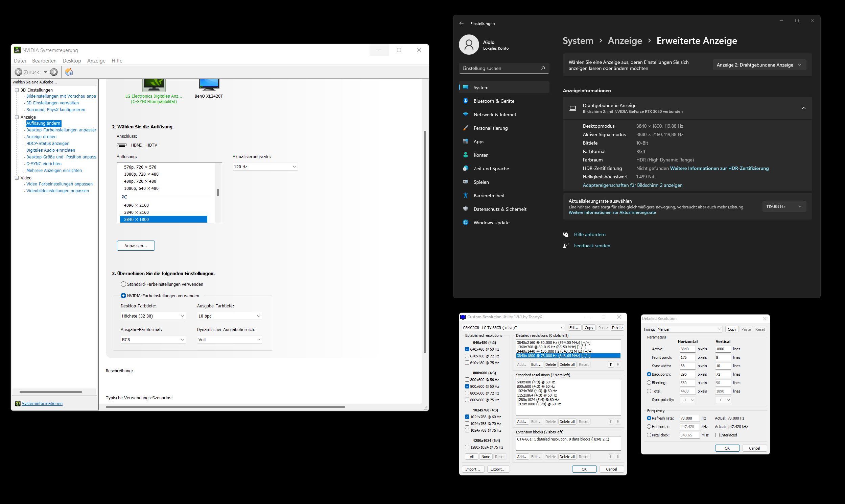Click the NVIDIA home icon in toolbar
This screenshot has height=504, width=845.
coord(69,72)
